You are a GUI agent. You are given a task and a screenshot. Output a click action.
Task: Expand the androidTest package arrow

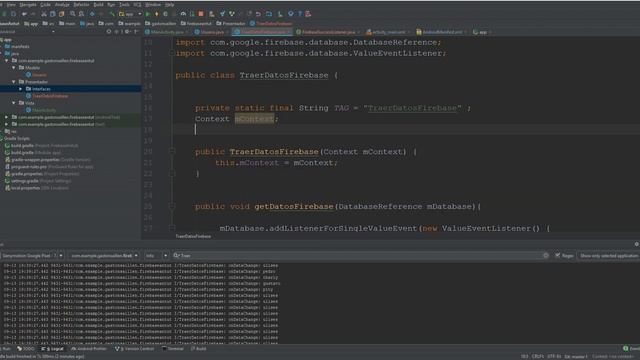[x=6, y=117]
